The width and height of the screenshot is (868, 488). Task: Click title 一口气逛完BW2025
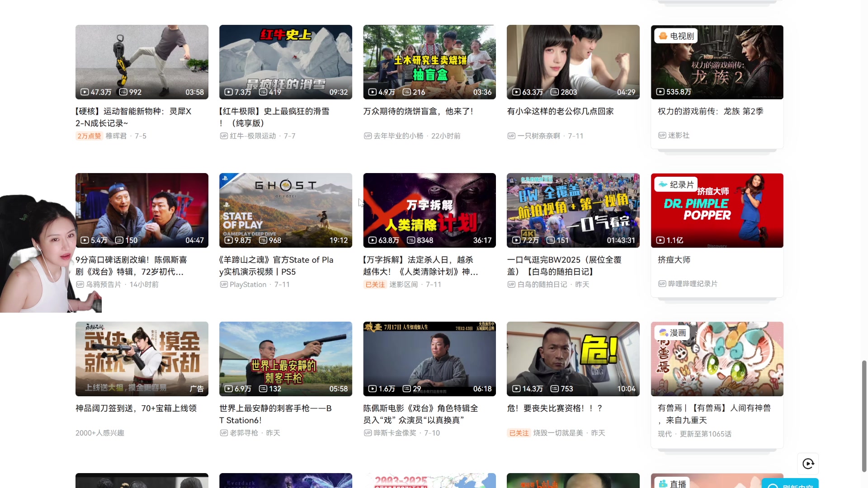tap(564, 266)
